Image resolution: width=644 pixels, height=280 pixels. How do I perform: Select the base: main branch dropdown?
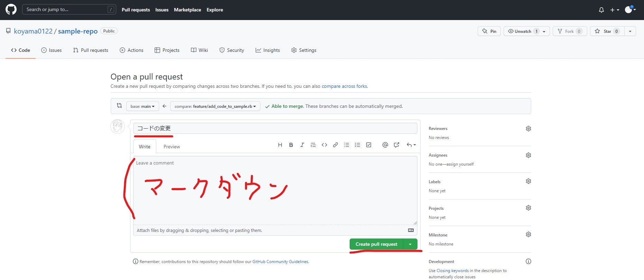[142, 106]
